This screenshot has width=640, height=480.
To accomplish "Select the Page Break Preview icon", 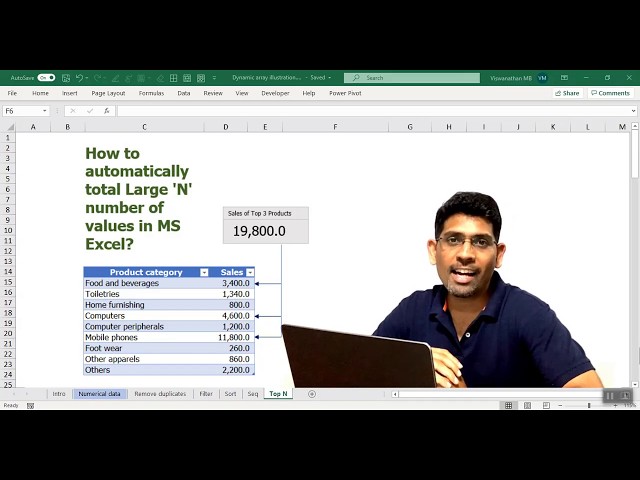I will pyautogui.click(x=546, y=405).
